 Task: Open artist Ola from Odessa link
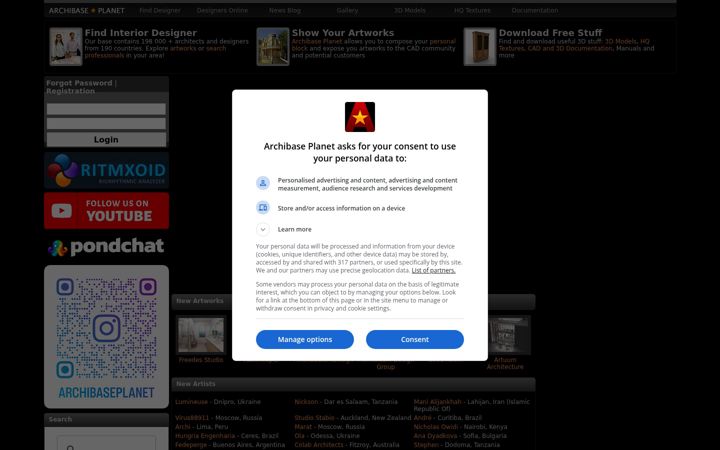[x=299, y=436]
